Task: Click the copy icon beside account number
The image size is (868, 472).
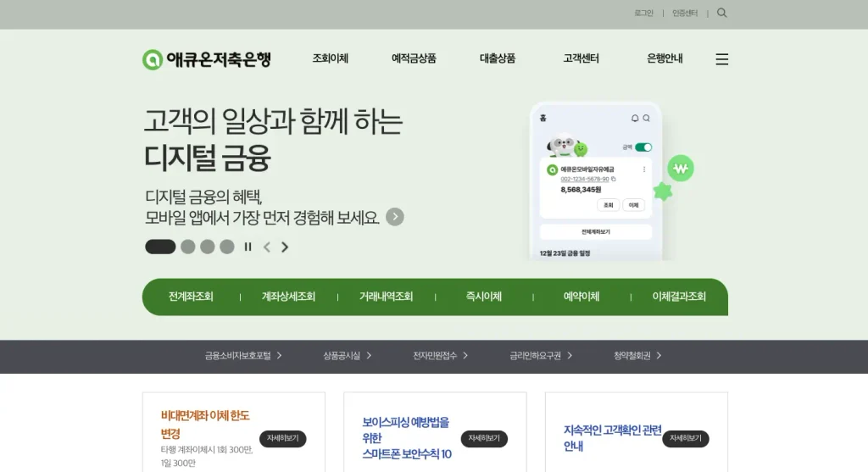Action: 614,179
